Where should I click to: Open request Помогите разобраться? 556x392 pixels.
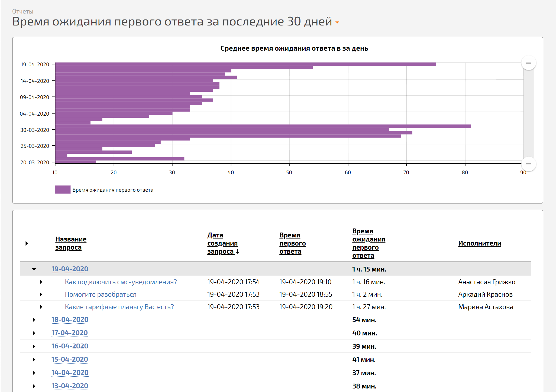point(101,294)
